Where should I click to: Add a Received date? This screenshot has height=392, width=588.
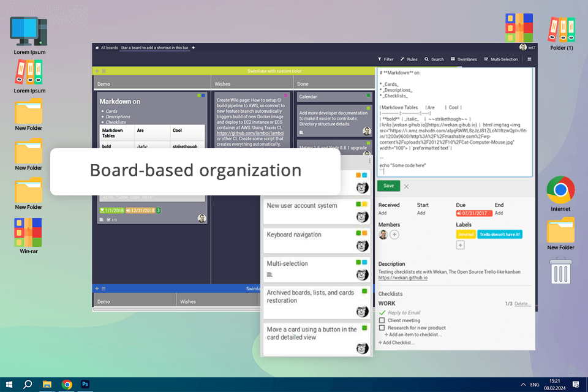382,213
